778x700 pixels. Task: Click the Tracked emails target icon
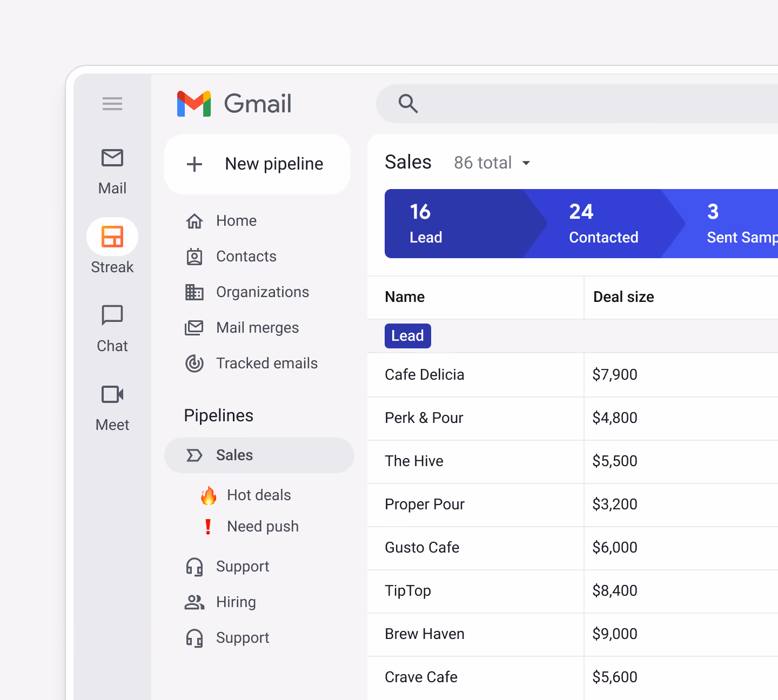click(x=194, y=364)
